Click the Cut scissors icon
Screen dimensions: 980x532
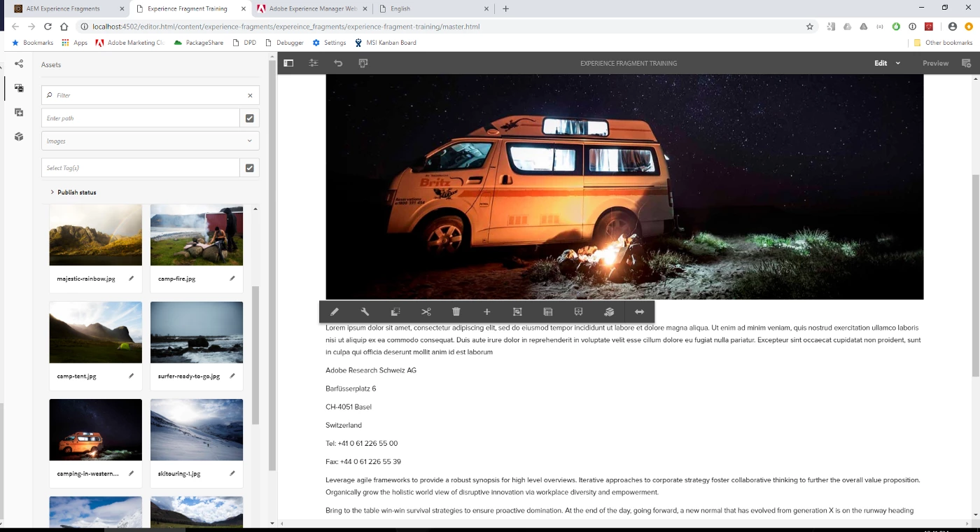coord(426,312)
